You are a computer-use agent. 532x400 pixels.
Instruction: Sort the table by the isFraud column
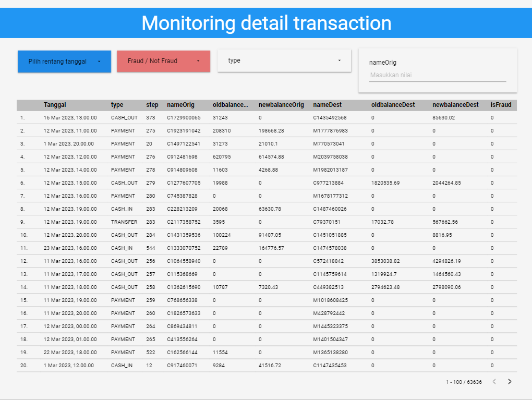click(x=500, y=105)
